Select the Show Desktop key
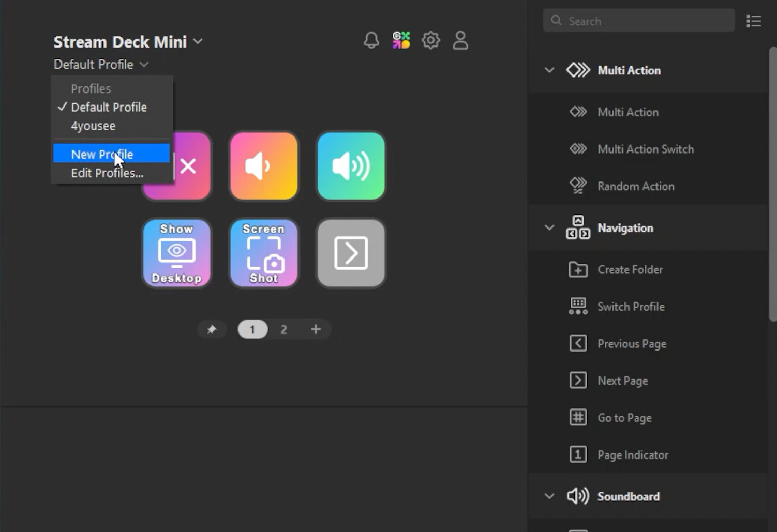The image size is (777, 532). [176, 253]
